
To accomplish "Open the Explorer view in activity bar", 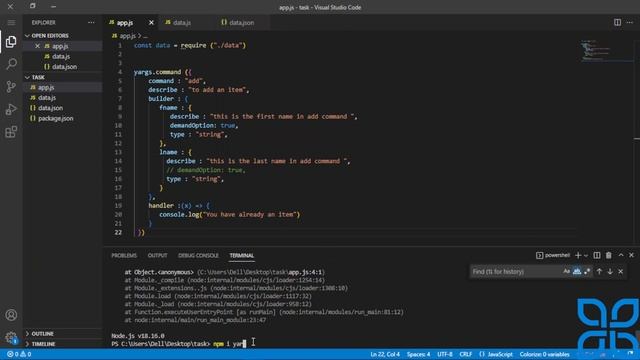I will coord(11,42).
